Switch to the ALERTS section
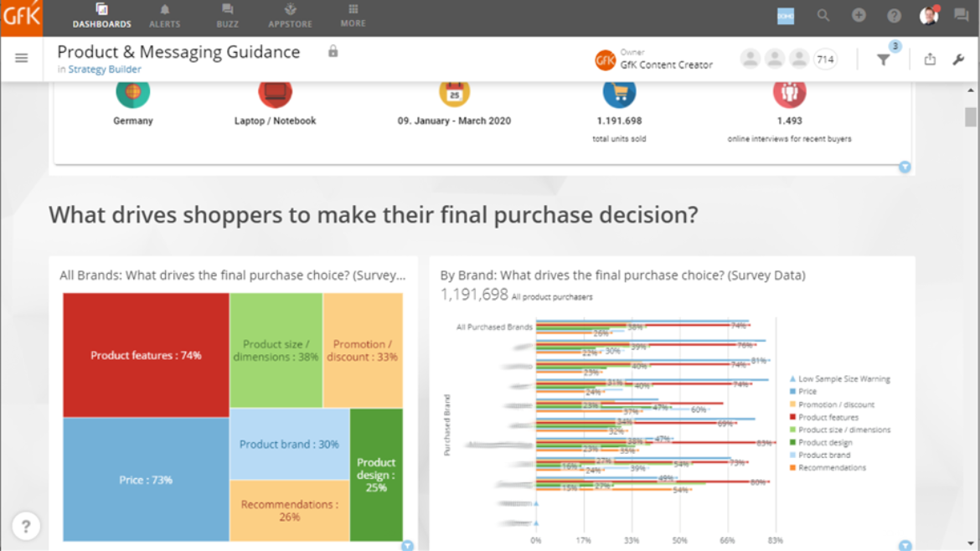 pos(164,16)
